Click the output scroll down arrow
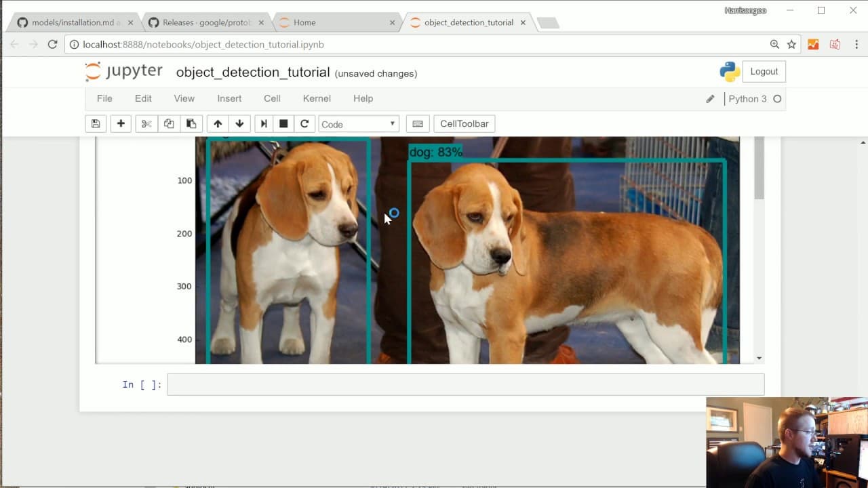Viewport: 868px width, 488px height. click(x=759, y=358)
